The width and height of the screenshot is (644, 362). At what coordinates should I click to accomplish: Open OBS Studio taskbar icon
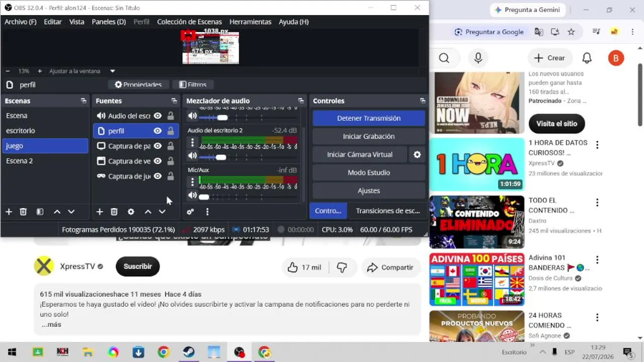pos(239,352)
